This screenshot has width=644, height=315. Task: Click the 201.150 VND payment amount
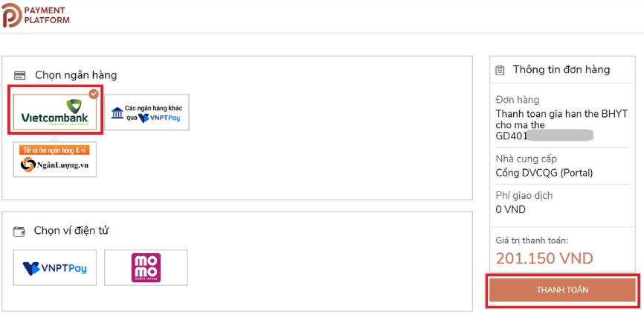(544, 258)
